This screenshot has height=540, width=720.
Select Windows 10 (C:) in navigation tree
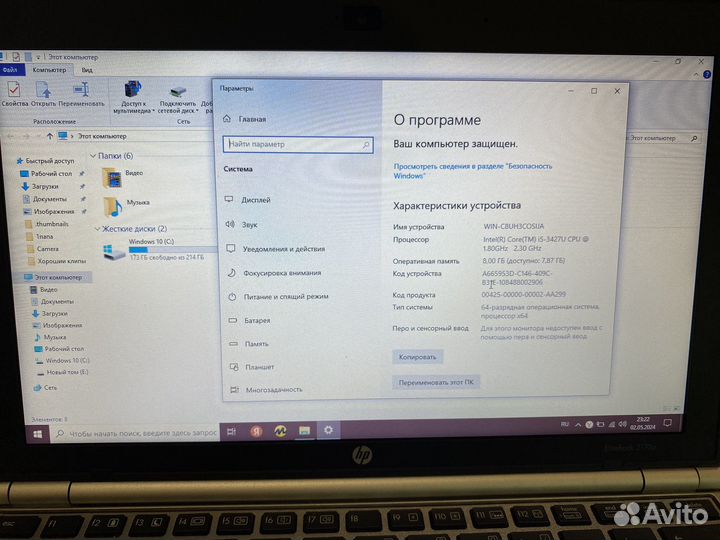point(67,360)
